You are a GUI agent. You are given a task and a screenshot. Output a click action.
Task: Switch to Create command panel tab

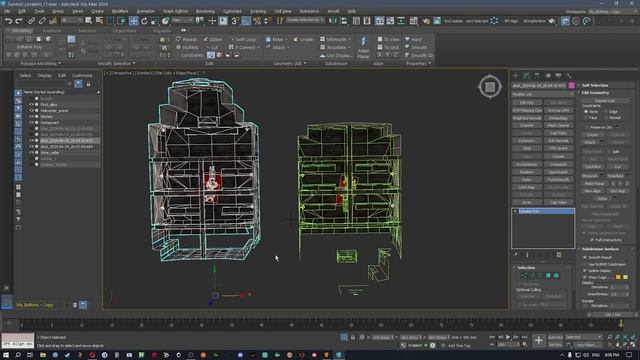pos(516,76)
